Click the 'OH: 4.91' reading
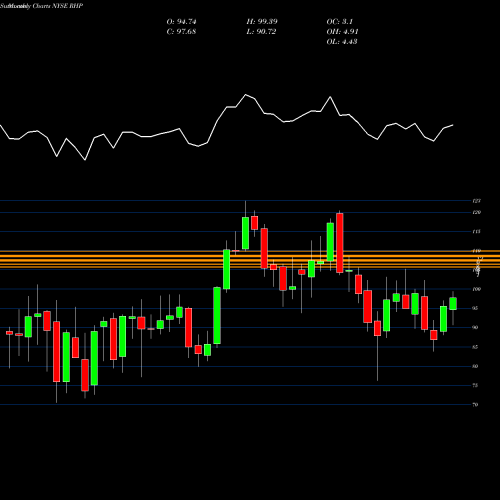This screenshot has height=500, width=500. point(342,32)
